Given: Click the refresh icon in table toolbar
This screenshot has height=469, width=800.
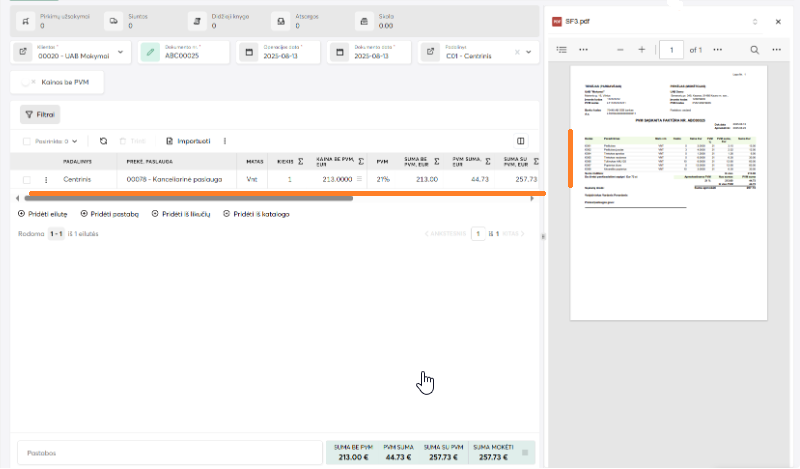Looking at the screenshot, I should click(x=103, y=141).
